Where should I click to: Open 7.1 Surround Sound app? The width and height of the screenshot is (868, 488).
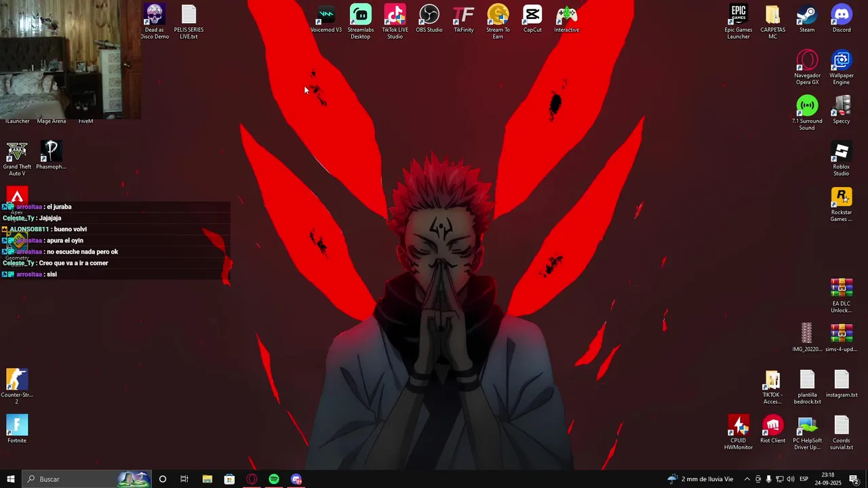coord(807,113)
